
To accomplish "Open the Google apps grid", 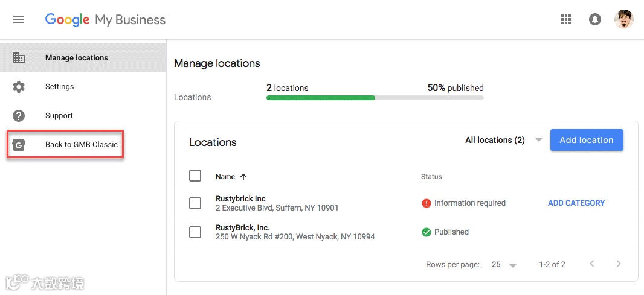I will 567,19.
